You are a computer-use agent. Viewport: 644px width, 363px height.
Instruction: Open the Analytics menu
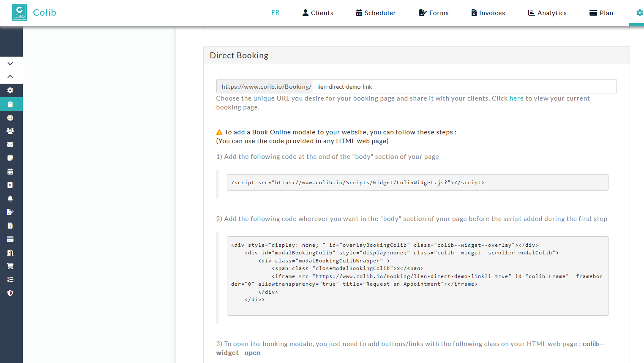point(547,13)
